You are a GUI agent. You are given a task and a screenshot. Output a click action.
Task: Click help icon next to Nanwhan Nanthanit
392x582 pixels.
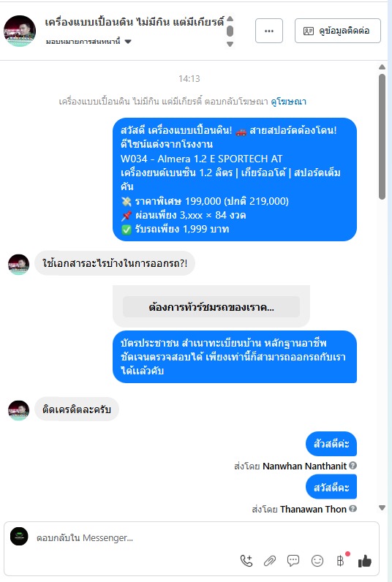pyautogui.click(x=353, y=466)
